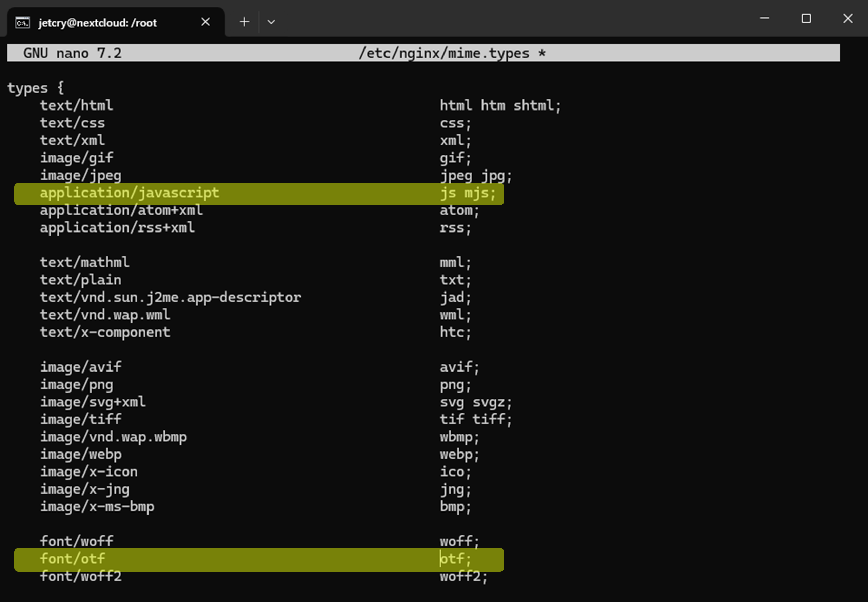Click the 'js mjs;' extensions
Image resolution: width=868 pixels, height=602 pixels.
pos(468,193)
